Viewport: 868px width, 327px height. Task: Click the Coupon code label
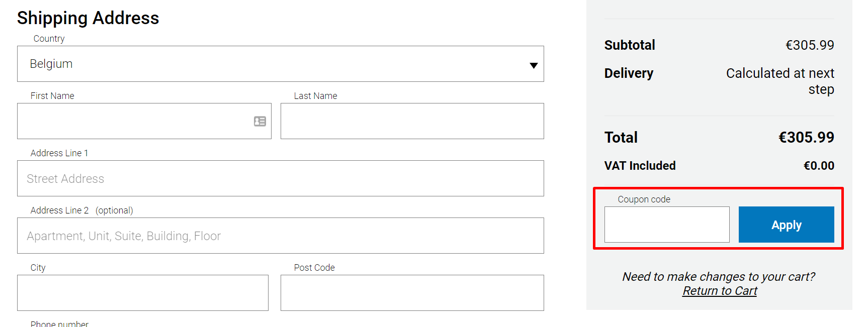click(644, 199)
